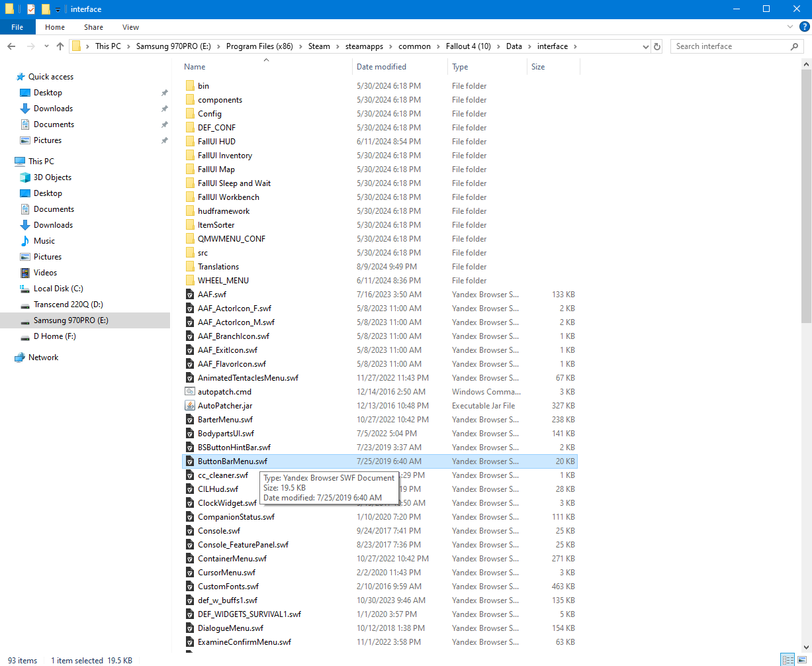Image resolution: width=812 pixels, height=666 pixels.
Task: Select the autopatch.cmd file icon
Action: click(190, 392)
